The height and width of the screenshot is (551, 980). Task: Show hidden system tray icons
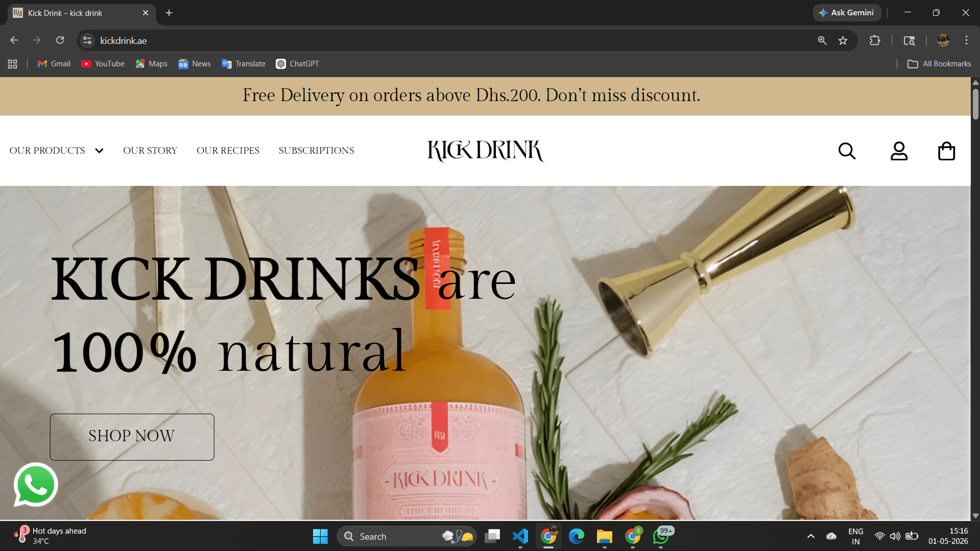(x=810, y=536)
